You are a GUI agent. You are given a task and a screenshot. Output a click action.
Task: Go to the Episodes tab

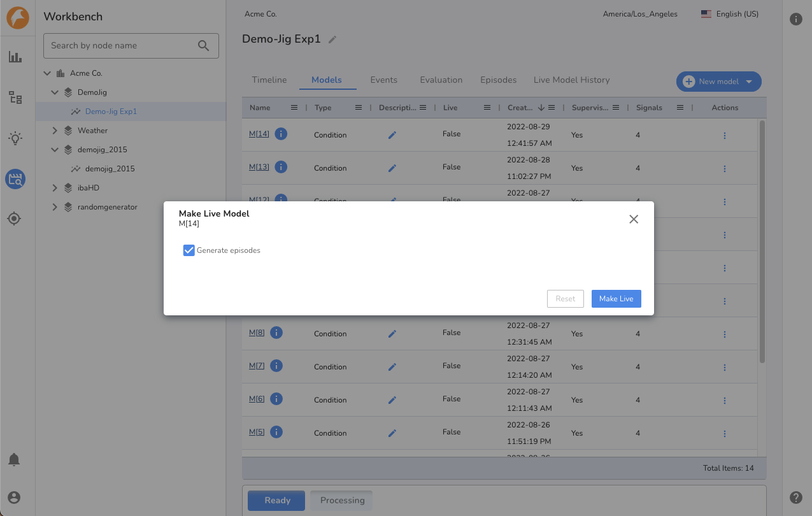[x=499, y=80]
